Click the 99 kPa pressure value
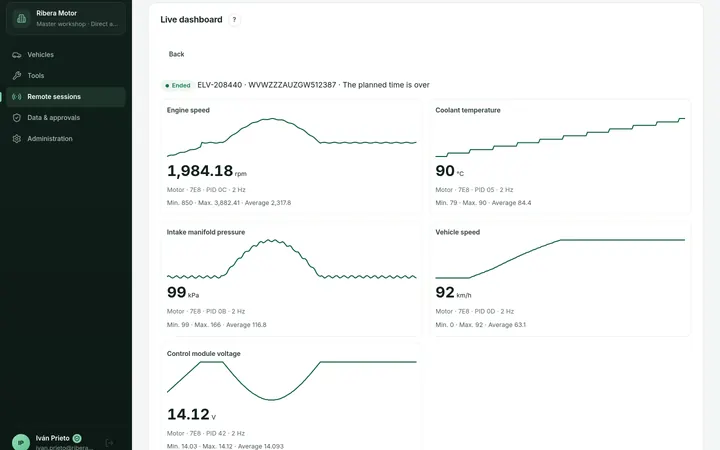This screenshot has height=450, width=720. 183,292
